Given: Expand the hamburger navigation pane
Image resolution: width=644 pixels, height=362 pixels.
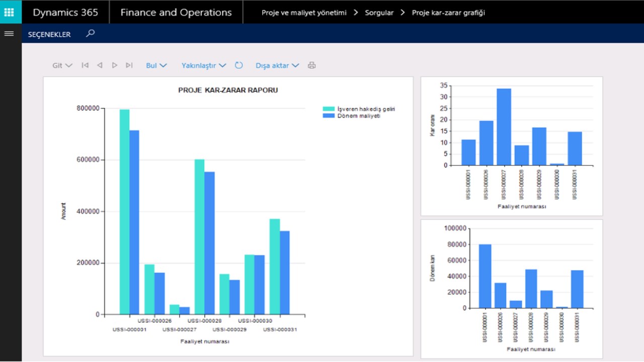Looking at the screenshot, I should 9,34.
